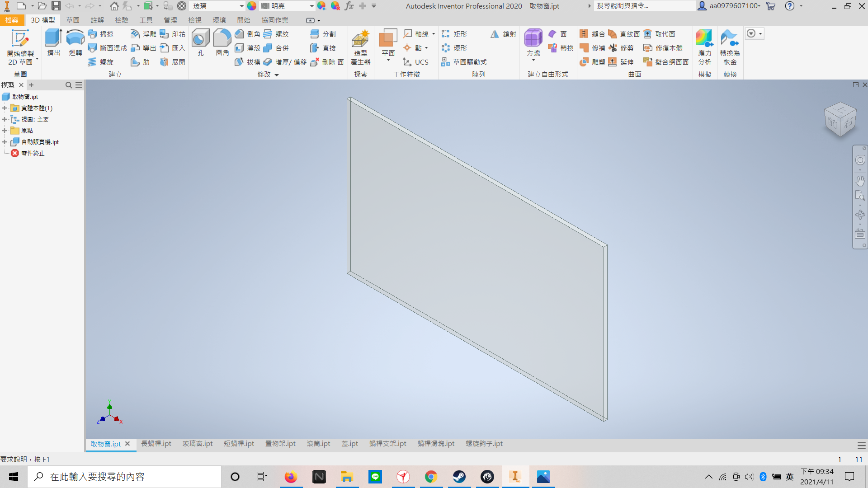Open the 玻璃窗.ipt document tab
This screenshot has width=868, height=488.
(x=198, y=444)
